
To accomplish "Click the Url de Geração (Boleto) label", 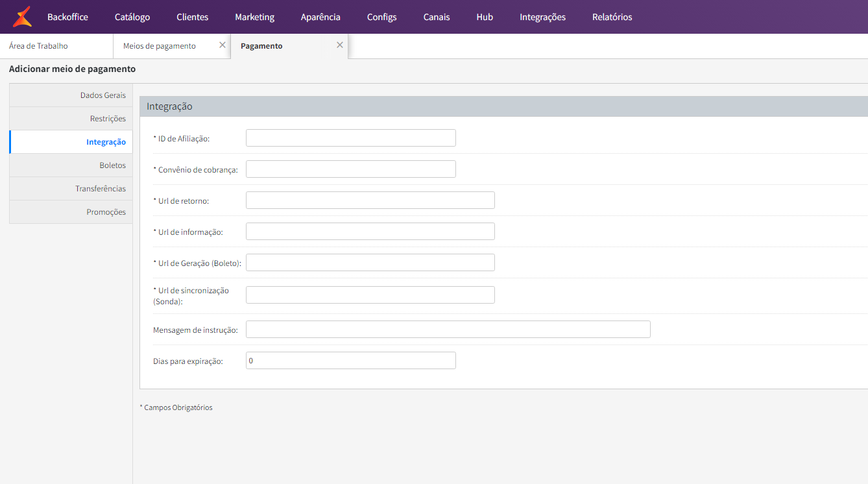I will 197,263.
